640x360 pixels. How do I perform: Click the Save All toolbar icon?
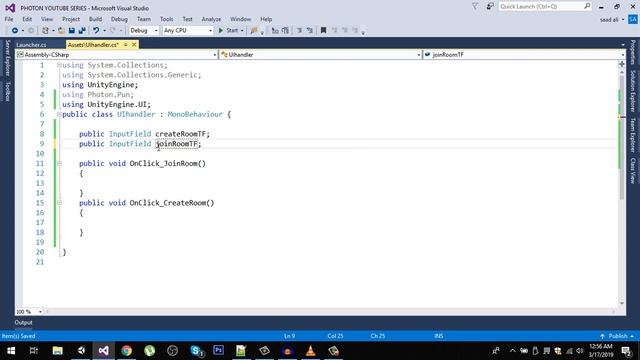[x=82, y=31]
